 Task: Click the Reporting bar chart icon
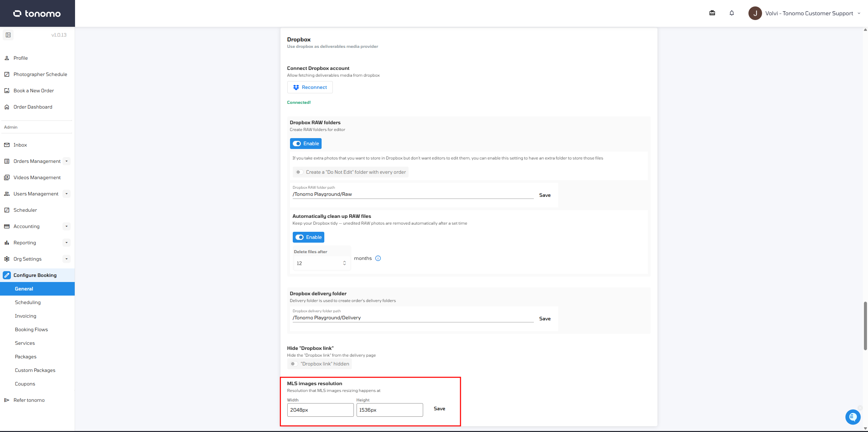pyautogui.click(x=7, y=243)
